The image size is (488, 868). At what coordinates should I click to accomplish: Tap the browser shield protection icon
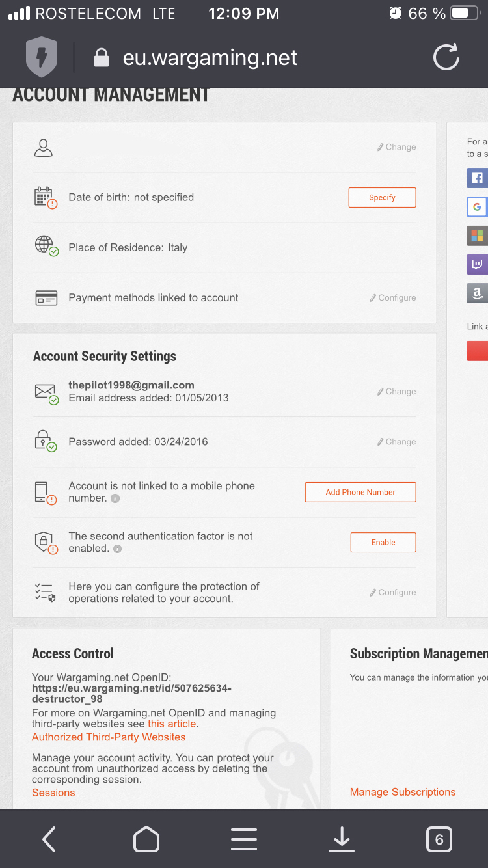[42, 58]
